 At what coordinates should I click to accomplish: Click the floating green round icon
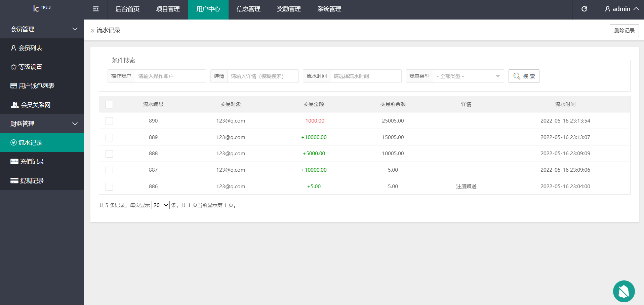[x=623, y=291]
